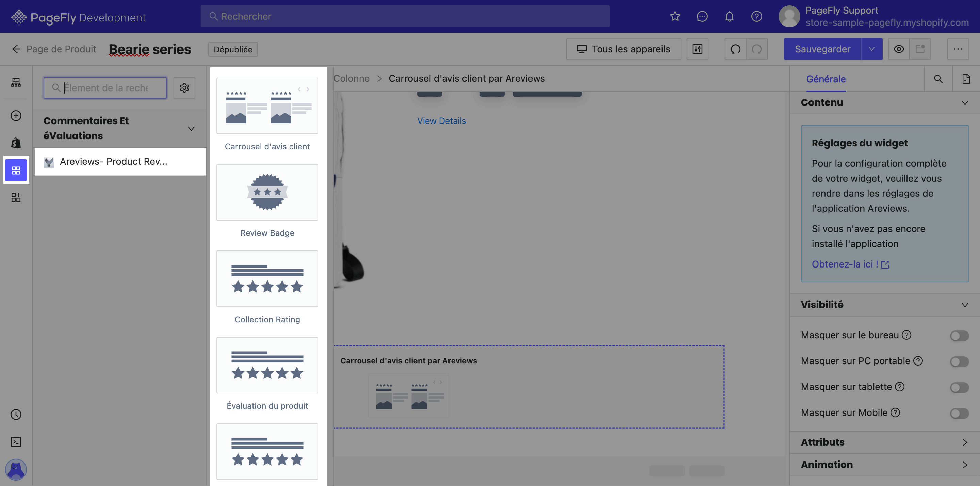This screenshot has height=486, width=980.
Task: Toggle Masquer sur PC portable switch
Action: [959, 361]
